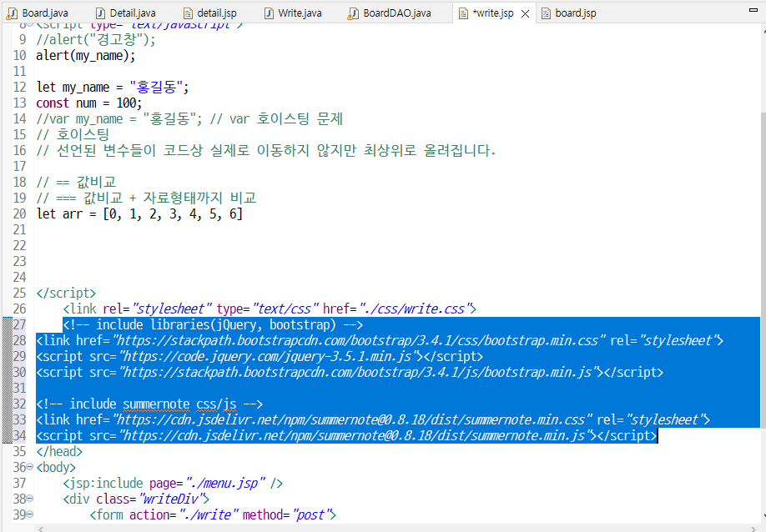Open the BoardDAO.java tab
This screenshot has height=532, width=766.
pos(390,13)
